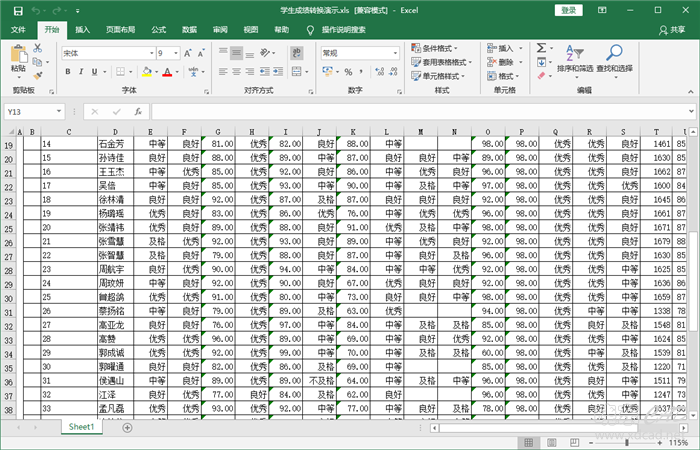Click the 格式 Format cells button

pos(504,76)
